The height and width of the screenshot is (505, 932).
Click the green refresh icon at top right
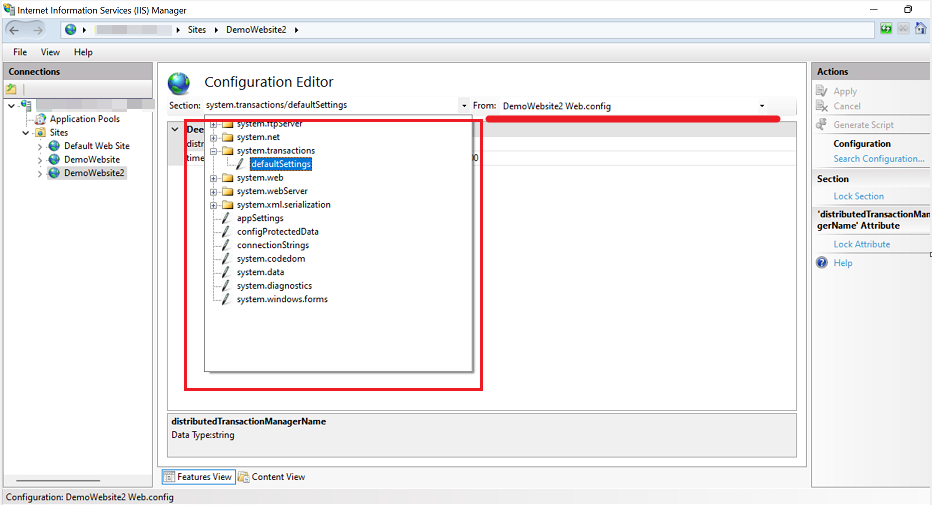click(886, 29)
